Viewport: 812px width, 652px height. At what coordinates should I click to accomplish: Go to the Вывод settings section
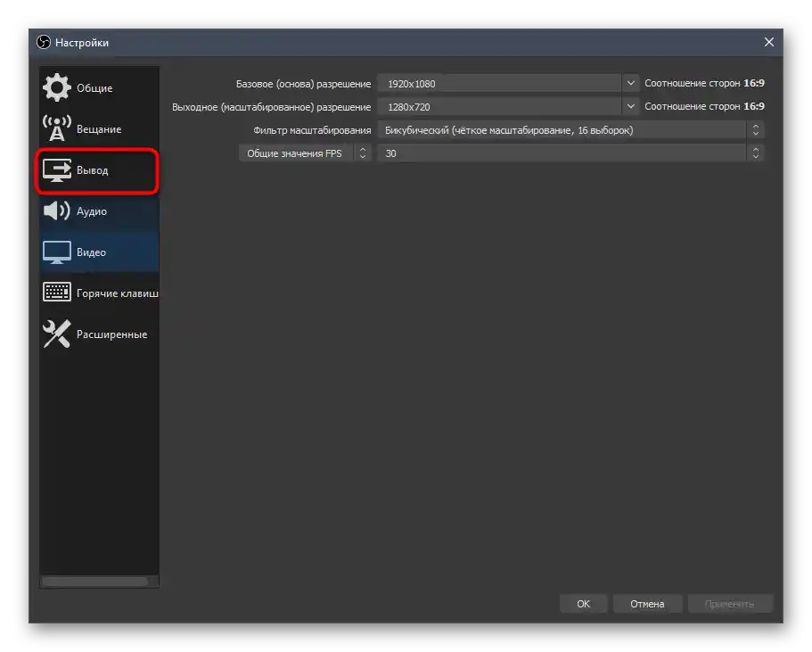99,170
